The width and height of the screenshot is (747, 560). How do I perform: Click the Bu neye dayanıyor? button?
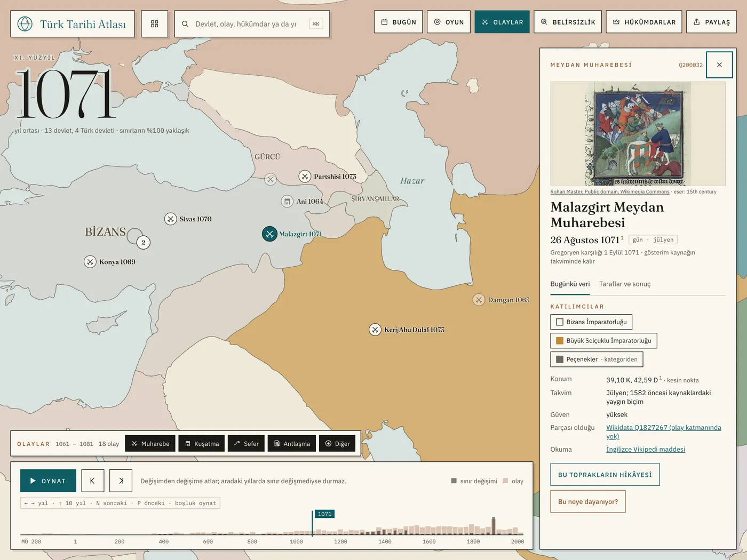point(588,501)
